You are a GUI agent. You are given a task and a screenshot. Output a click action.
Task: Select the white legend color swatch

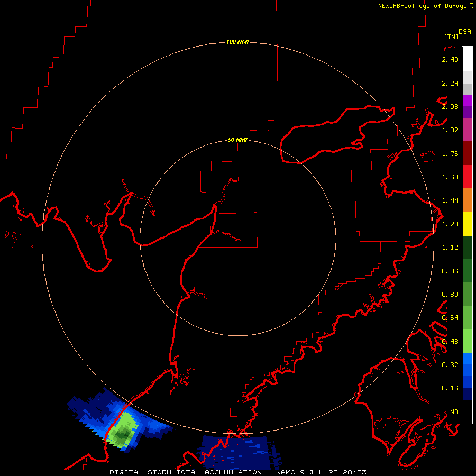(x=467, y=59)
